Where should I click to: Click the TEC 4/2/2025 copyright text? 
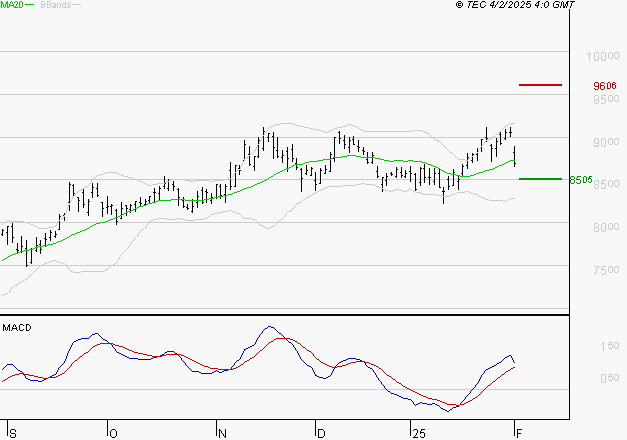click(515, 4)
